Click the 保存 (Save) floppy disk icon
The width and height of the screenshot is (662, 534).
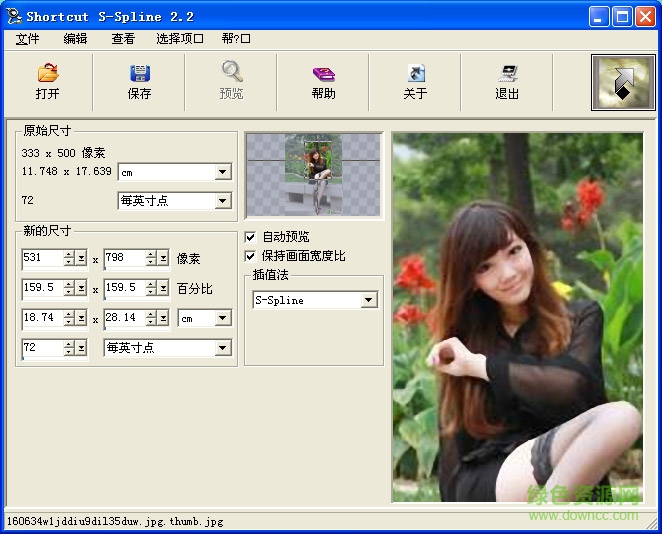(139, 74)
